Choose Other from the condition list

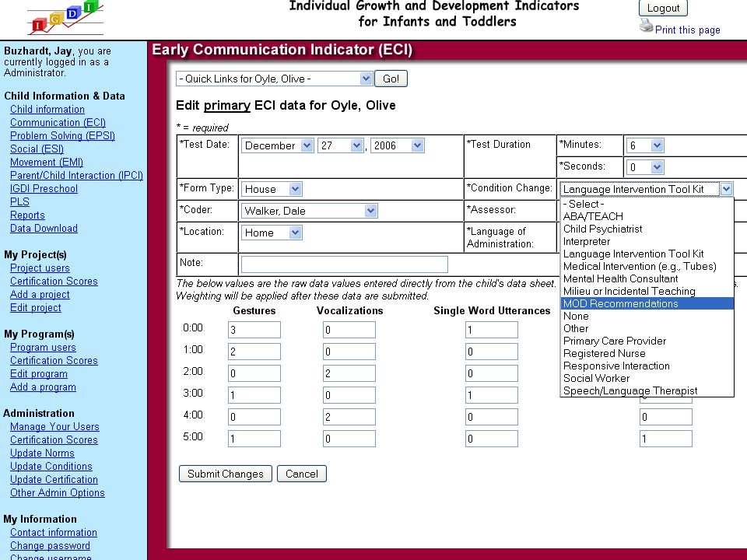tap(647, 328)
